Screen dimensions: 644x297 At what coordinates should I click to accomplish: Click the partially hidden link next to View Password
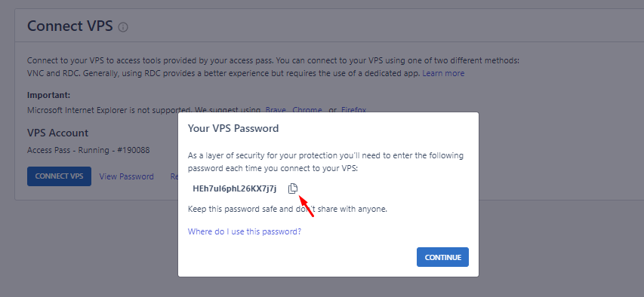174,176
